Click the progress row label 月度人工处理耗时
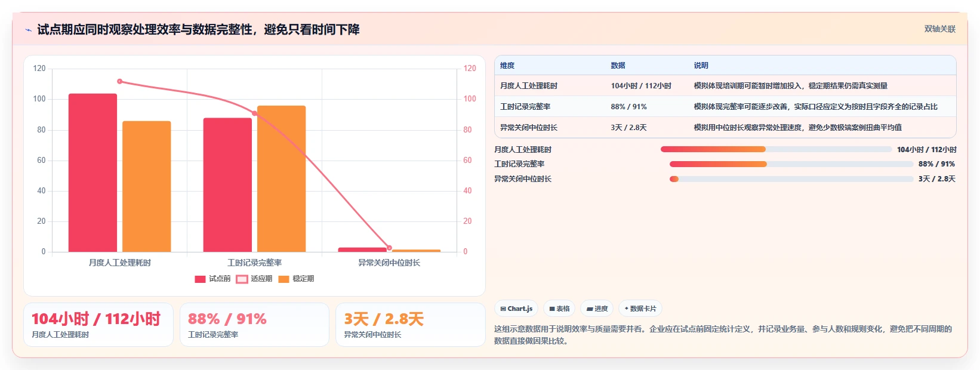980x370 pixels. coord(523,150)
